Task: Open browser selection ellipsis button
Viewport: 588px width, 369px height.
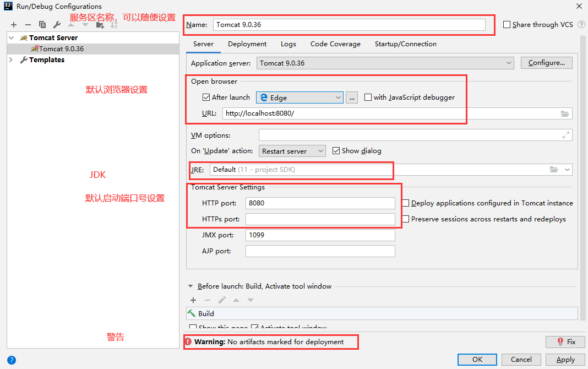Action: click(x=352, y=97)
